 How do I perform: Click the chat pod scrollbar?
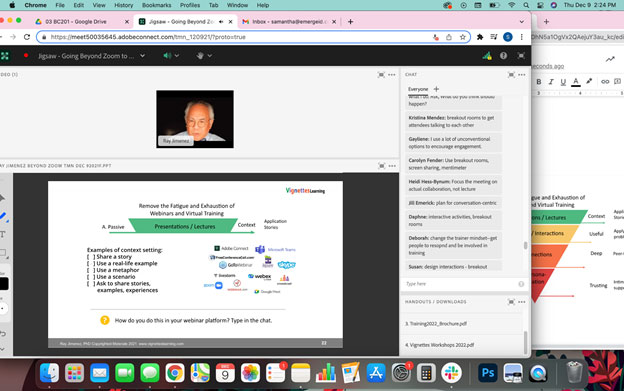pyautogui.click(x=525, y=245)
